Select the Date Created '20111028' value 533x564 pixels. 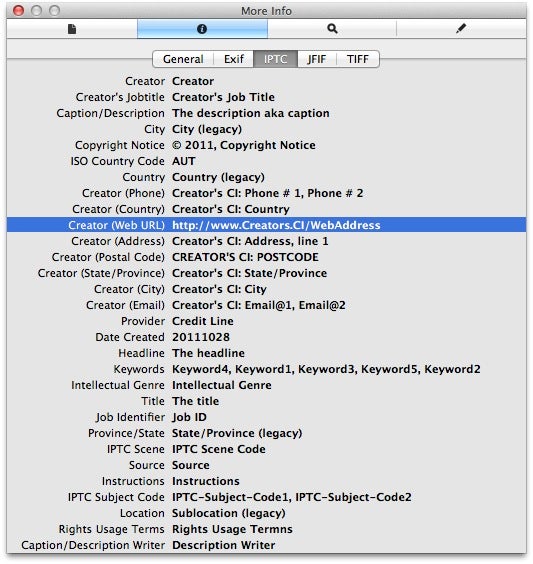coord(201,337)
